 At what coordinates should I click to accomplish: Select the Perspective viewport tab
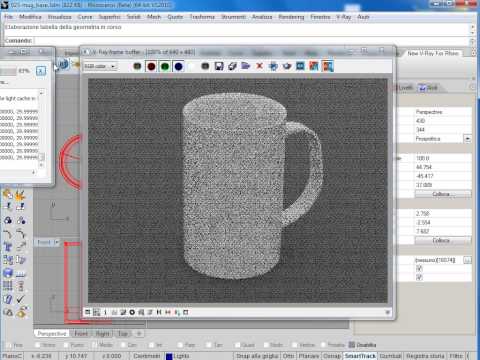pos(52,333)
